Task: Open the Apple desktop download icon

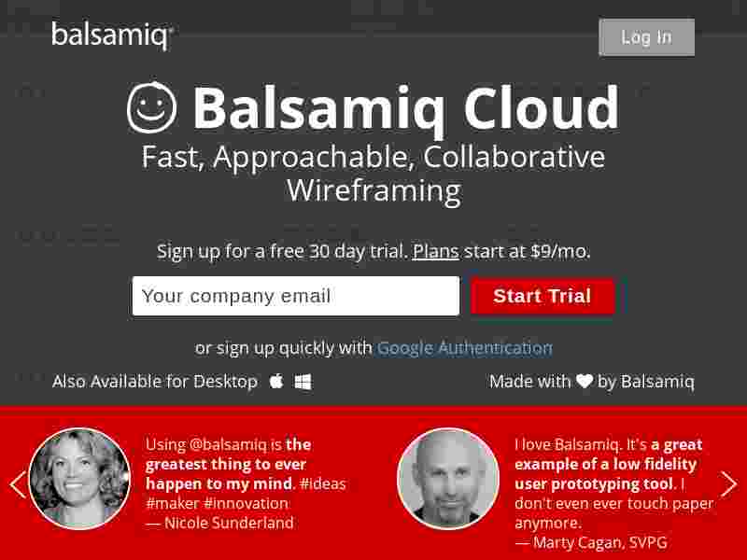Action: click(276, 382)
